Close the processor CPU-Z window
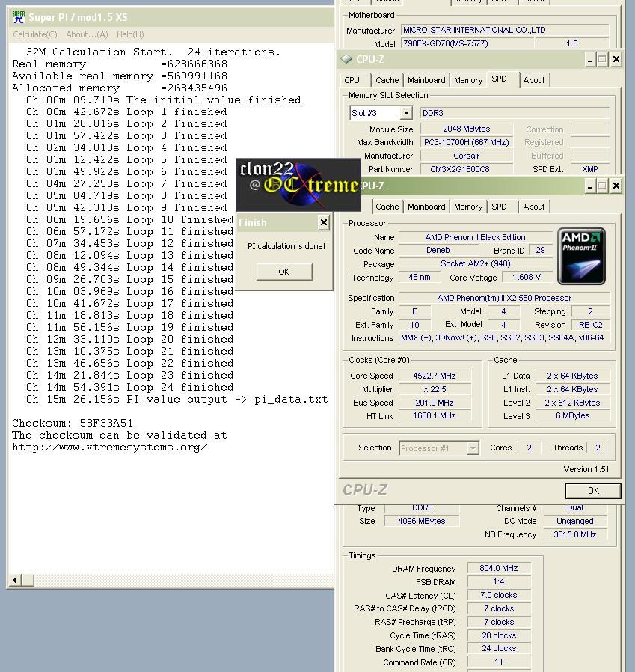This screenshot has width=635, height=672. point(616,186)
